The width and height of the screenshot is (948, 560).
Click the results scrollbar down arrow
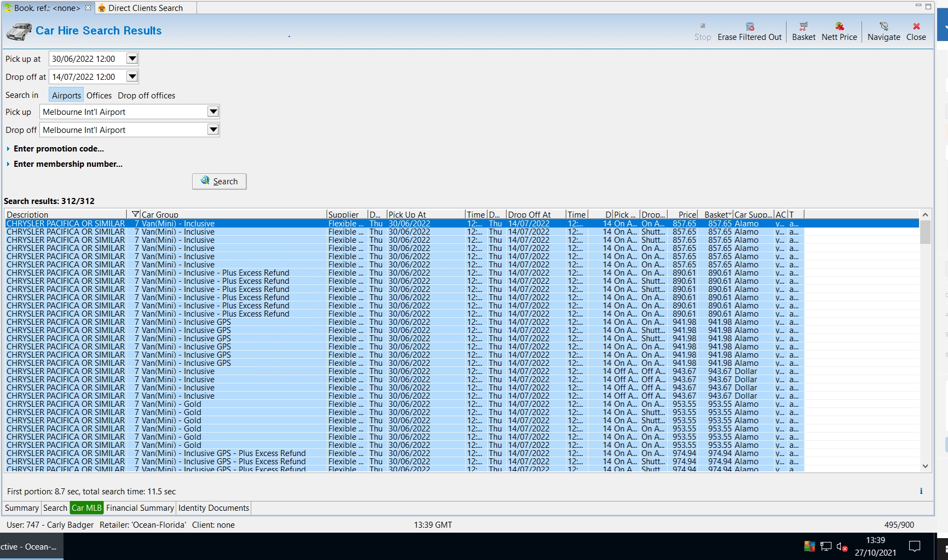coord(925,466)
